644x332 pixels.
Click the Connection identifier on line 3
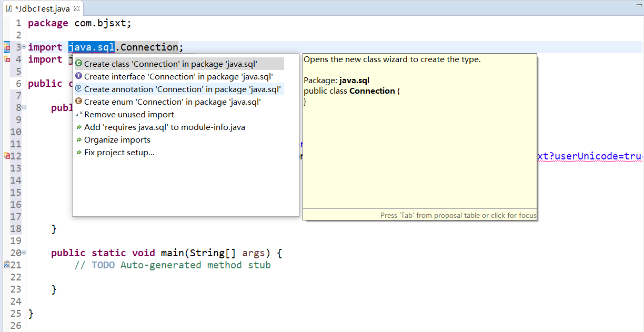coord(149,47)
